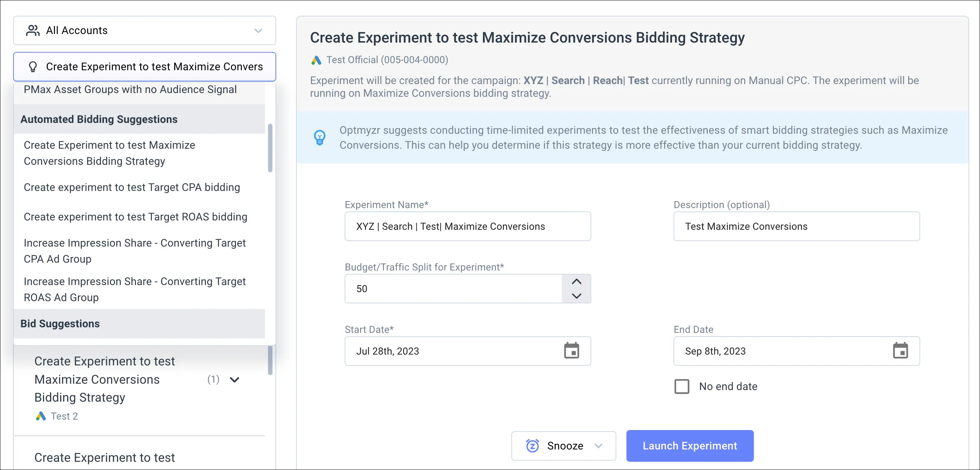Image resolution: width=980 pixels, height=470 pixels.
Task: Open the Snooze dropdown arrow
Action: coord(598,446)
